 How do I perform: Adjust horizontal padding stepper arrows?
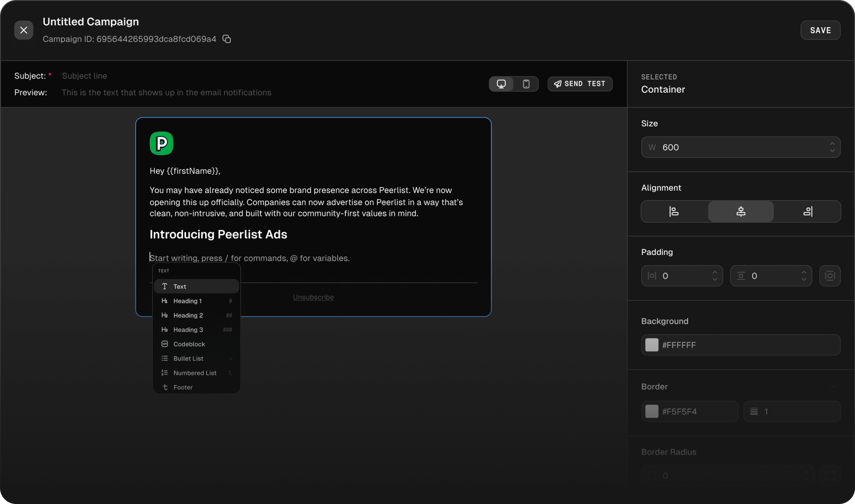pos(714,276)
